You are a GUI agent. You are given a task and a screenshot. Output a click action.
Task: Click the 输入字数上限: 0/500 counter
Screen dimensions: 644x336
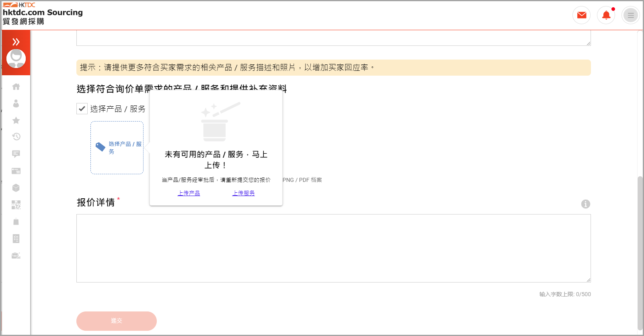[565, 294]
